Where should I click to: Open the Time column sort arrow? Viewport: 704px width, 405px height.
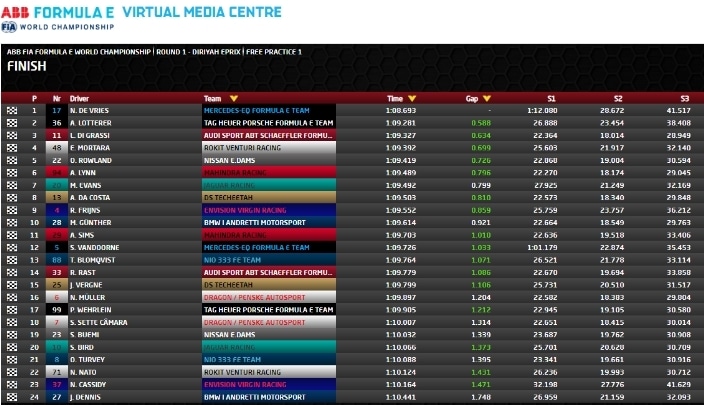click(x=412, y=98)
